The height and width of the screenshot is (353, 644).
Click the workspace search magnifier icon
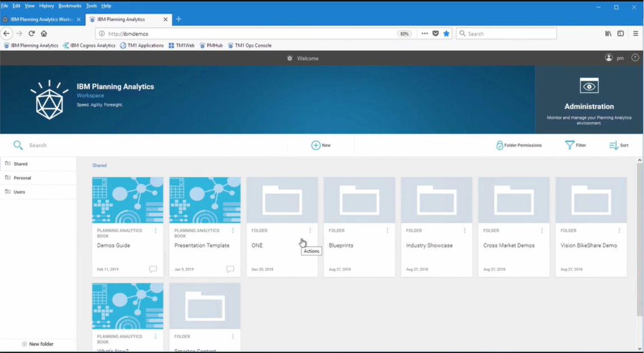tap(18, 145)
